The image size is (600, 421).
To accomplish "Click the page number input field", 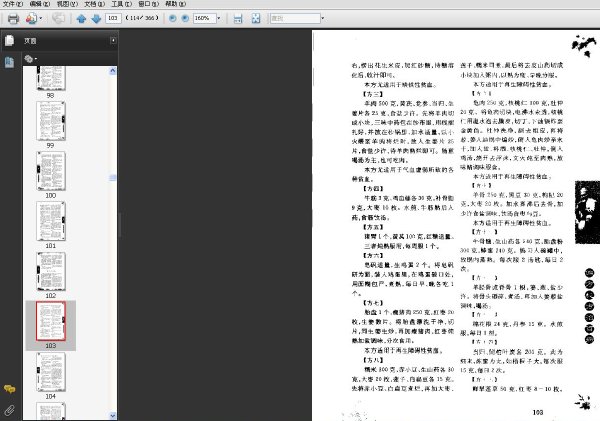I will pyautogui.click(x=113, y=18).
